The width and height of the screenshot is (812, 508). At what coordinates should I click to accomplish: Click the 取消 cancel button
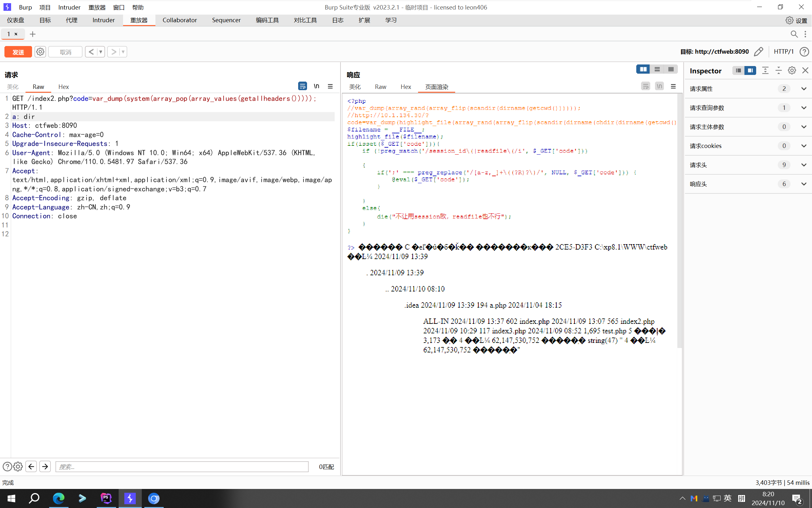point(65,52)
